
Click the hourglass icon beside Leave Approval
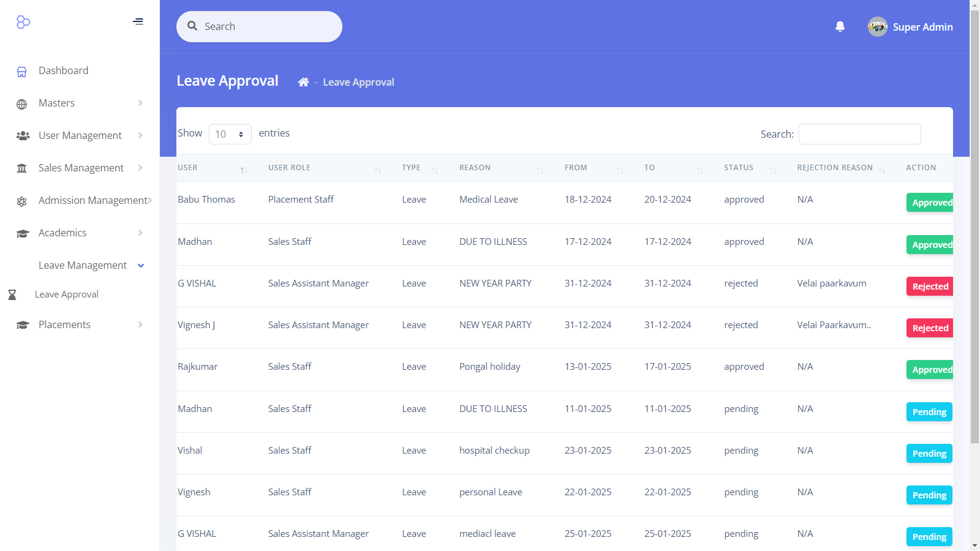click(x=12, y=295)
